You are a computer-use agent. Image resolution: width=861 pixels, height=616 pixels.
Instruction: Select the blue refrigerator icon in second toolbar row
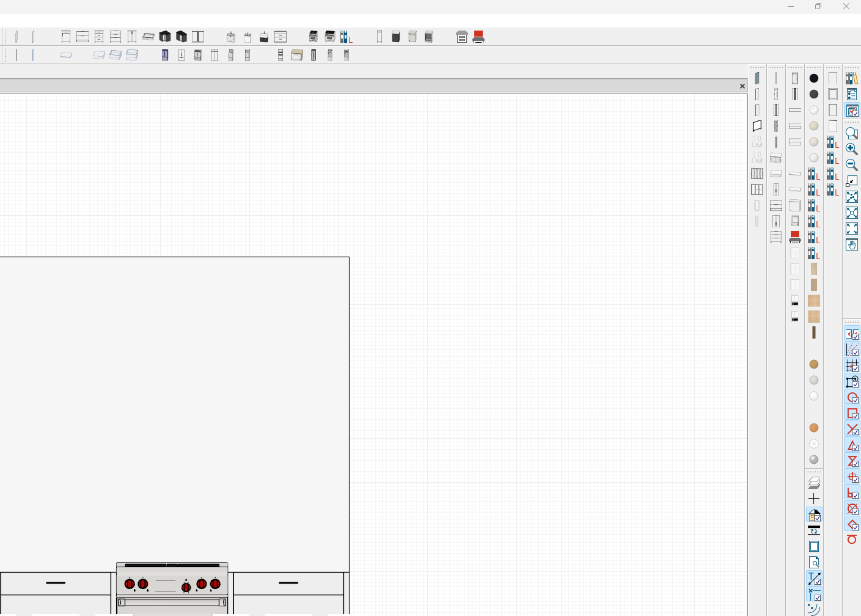[165, 55]
